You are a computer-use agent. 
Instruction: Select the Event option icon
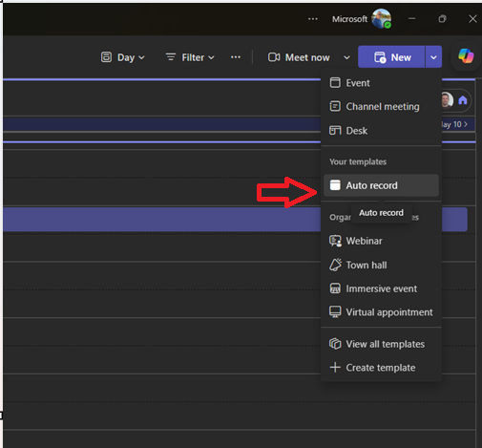(x=335, y=83)
